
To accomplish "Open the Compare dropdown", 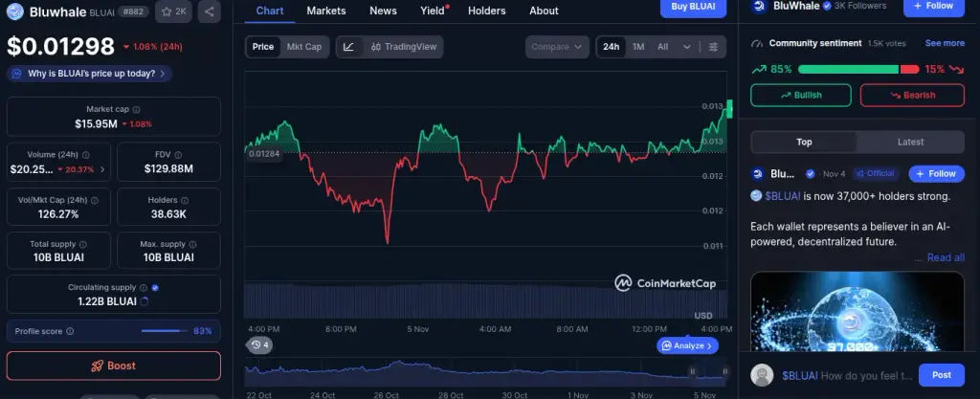I will coord(557,47).
